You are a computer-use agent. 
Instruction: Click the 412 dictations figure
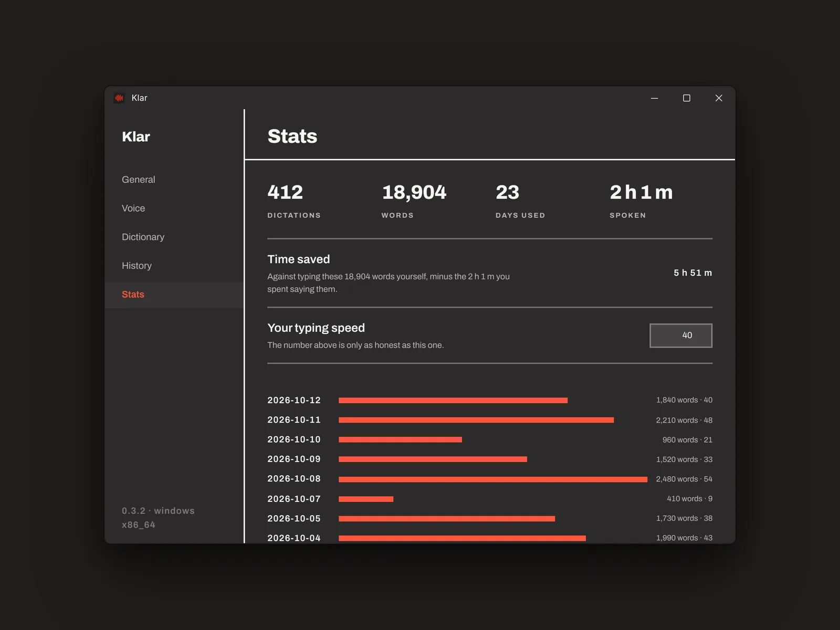285,192
